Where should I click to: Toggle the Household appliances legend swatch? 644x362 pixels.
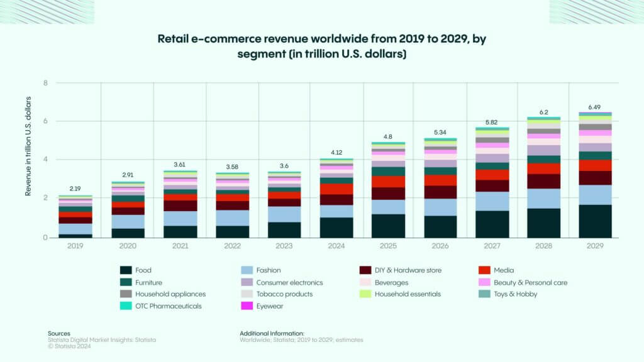point(126,293)
